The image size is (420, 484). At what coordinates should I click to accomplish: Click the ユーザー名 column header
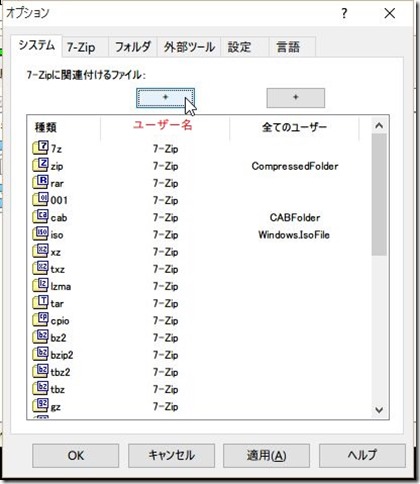(x=165, y=127)
